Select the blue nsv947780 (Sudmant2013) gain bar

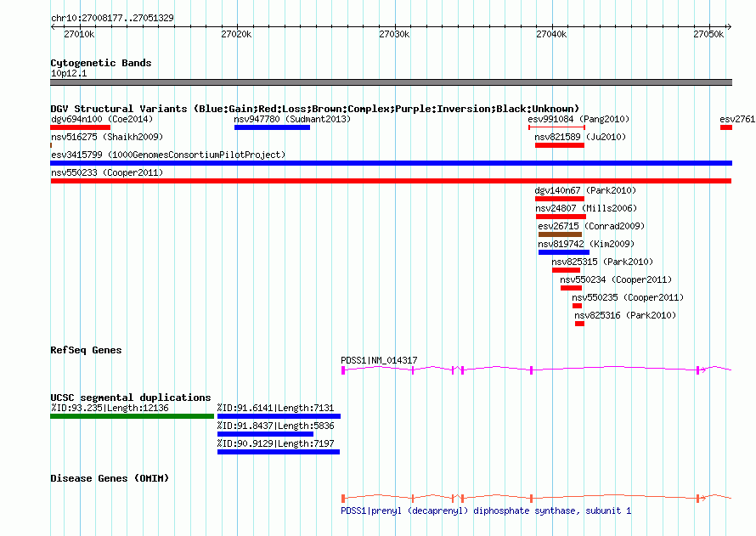tap(272, 127)
